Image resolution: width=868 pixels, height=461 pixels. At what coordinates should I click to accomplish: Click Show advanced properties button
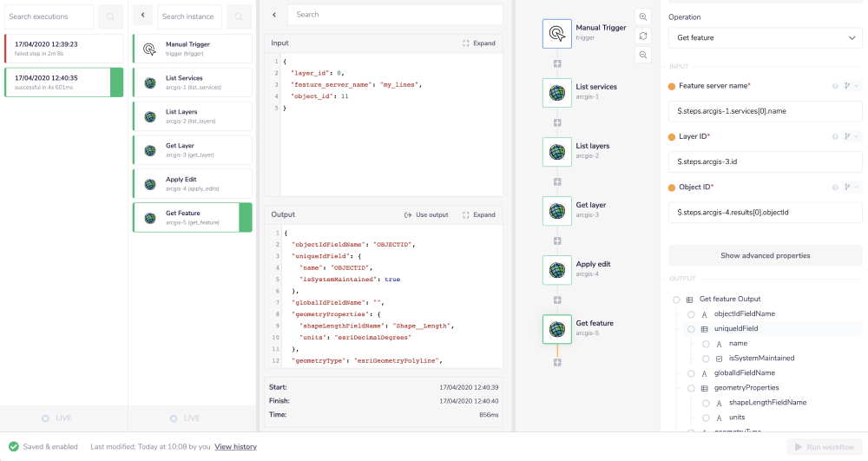[765, 255]
